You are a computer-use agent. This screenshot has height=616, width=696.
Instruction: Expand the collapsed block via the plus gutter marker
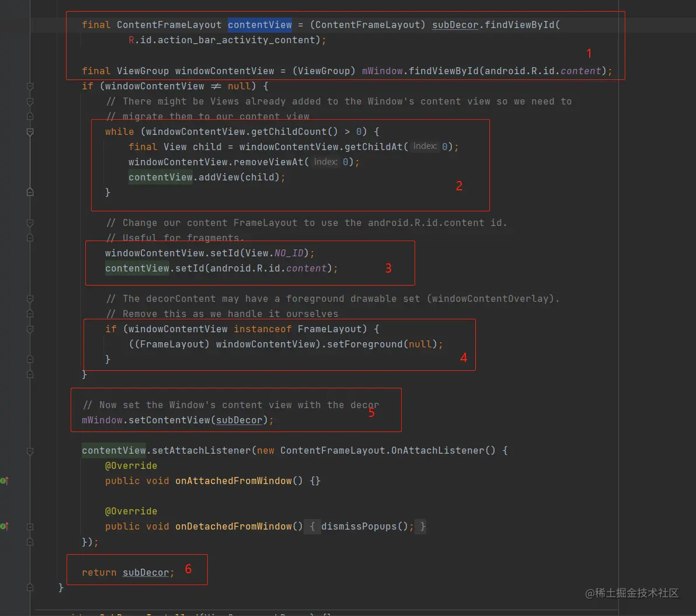pos(30,526)
